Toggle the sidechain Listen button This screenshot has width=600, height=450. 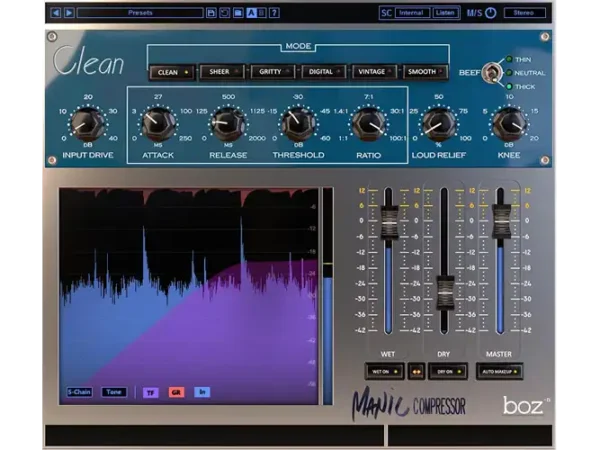tap(445, 13)
